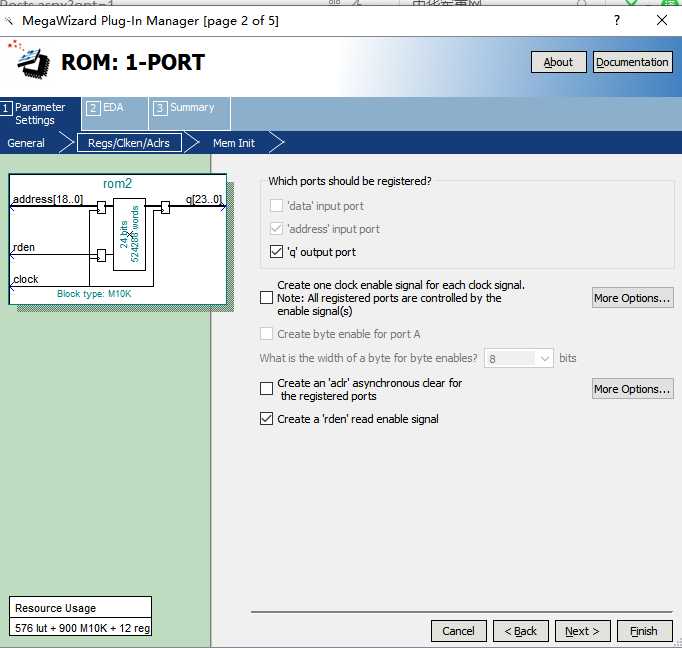Image resolution: width=682 pixels, height=648 pixels.
Task: Click the About button
Action: tap(558, 62)
